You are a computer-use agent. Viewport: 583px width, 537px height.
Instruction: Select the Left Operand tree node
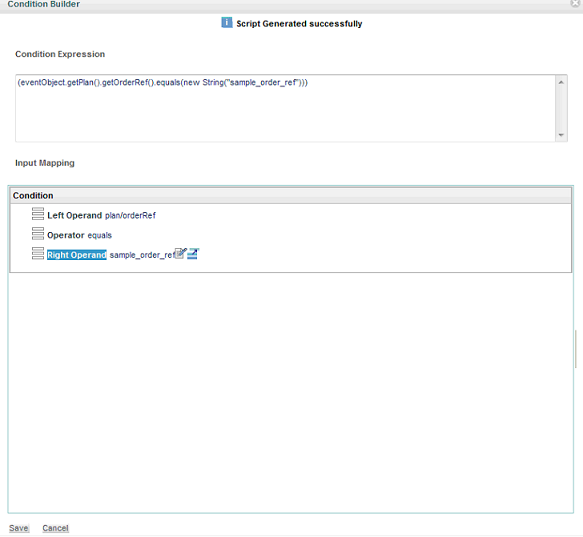tap(74, 215)
